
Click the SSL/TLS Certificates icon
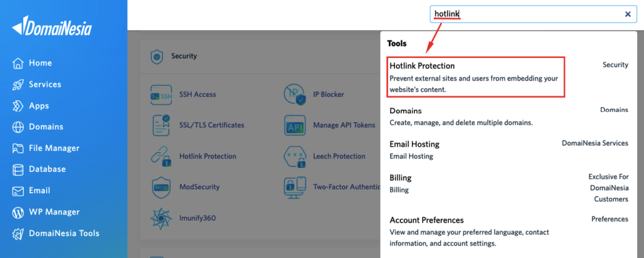click(x=161, y=125)
